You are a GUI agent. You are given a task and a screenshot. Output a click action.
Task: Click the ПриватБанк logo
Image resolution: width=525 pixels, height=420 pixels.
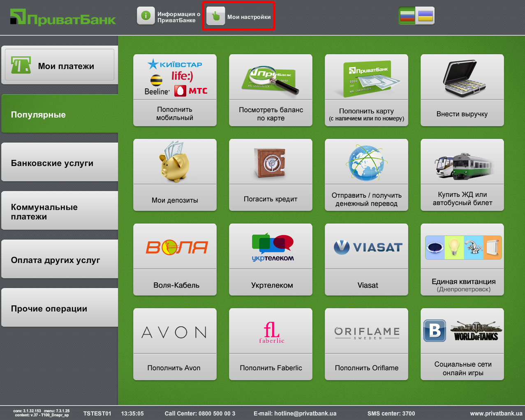[x=63, y=17]
